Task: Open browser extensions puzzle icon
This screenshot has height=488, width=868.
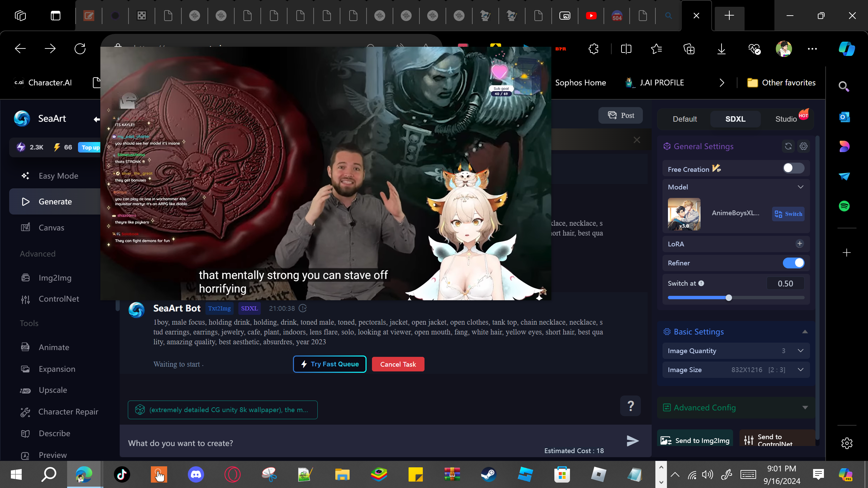Action: click(593, 49)
